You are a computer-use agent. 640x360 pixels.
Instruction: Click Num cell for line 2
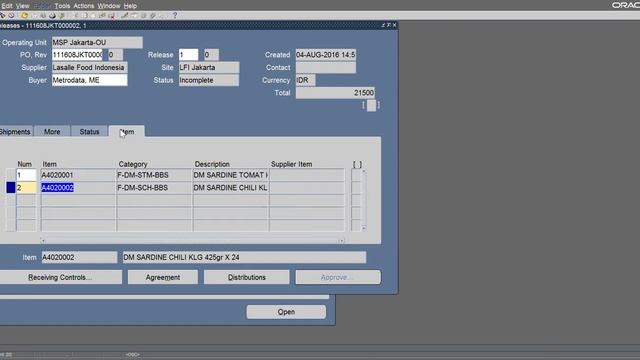[x=26, y=188]
